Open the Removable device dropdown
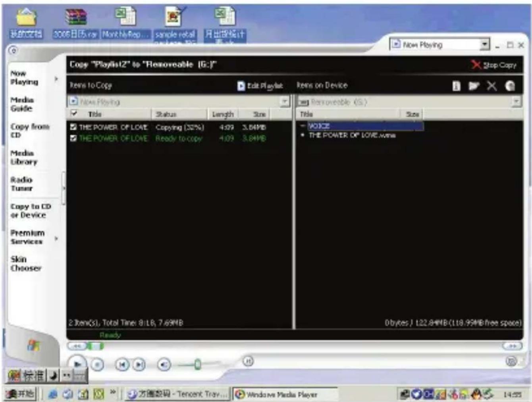 click(516, 102)
